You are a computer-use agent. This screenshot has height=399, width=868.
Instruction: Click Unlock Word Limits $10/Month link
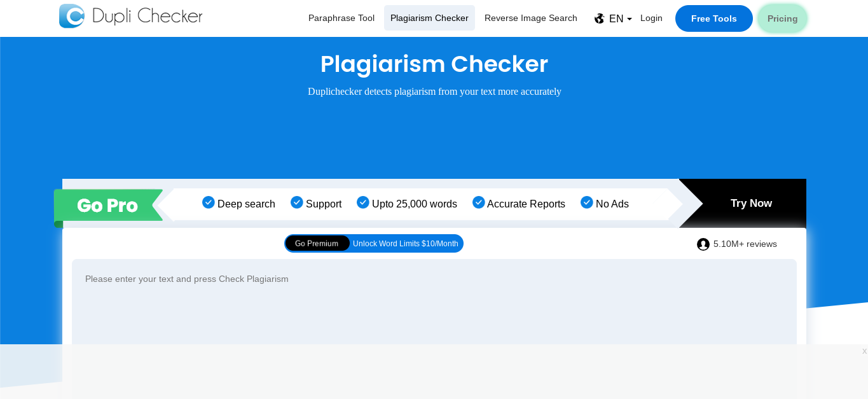(x=406, y=244)
